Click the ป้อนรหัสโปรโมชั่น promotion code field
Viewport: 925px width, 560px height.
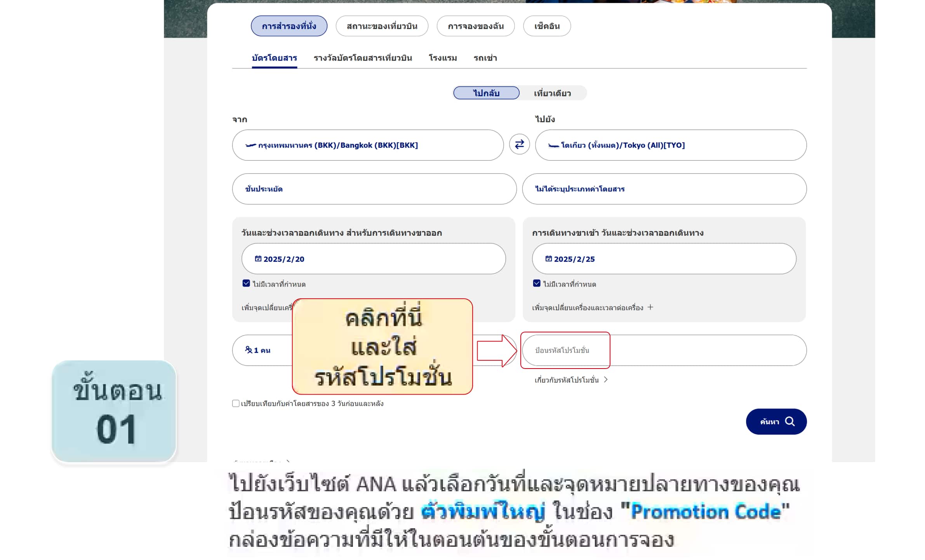[x=664, y=350]
